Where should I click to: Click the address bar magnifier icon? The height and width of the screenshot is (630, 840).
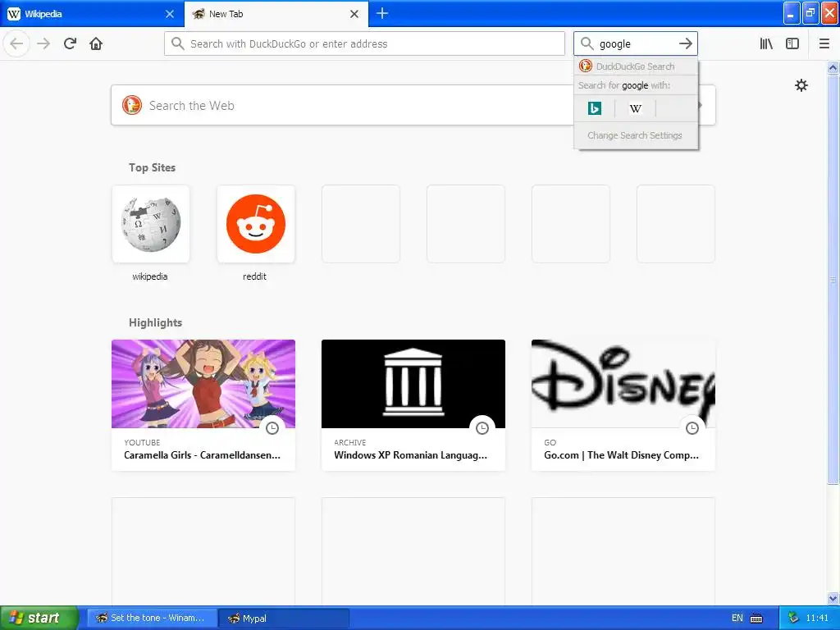coord(178,43)
